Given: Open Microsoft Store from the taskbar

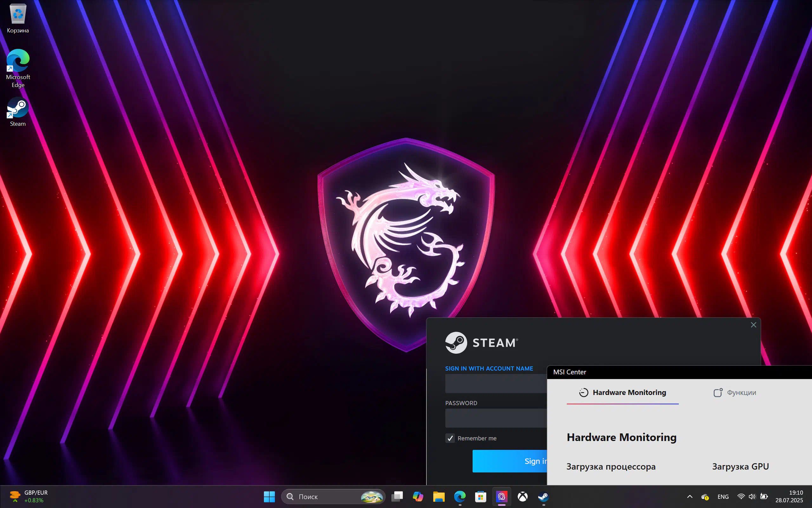Looking at the screenshot, I should (481, 496).
